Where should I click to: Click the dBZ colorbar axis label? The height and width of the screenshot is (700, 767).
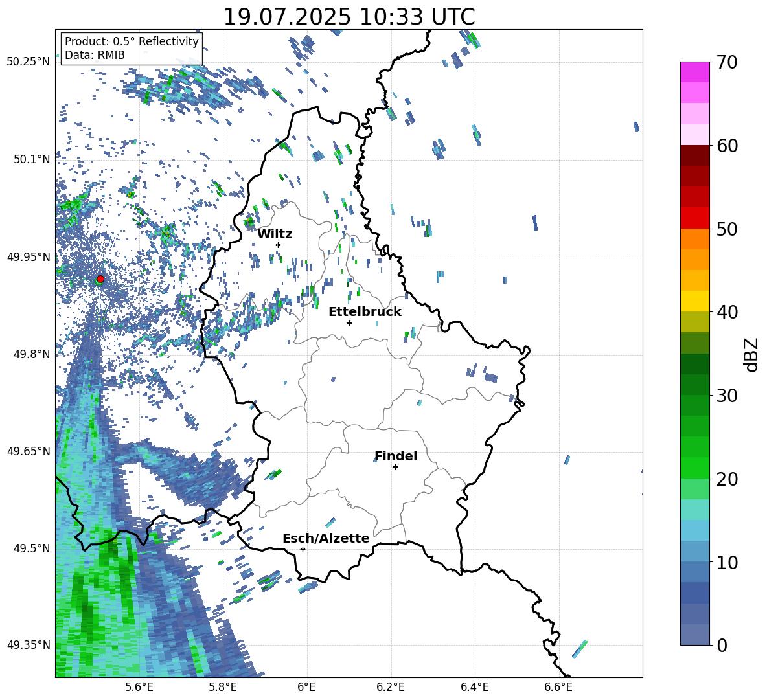(x=752, y=354)
